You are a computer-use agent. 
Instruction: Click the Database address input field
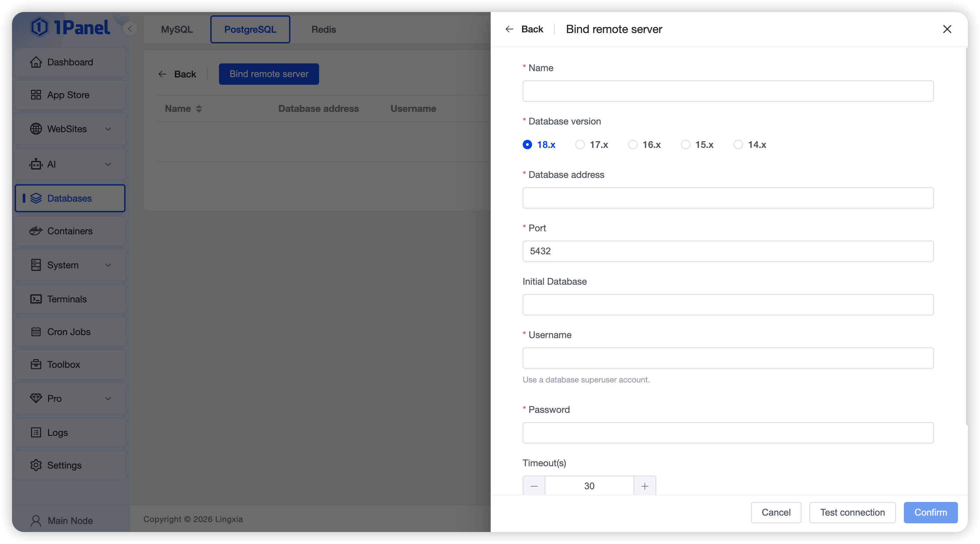(x=727, y=198)
